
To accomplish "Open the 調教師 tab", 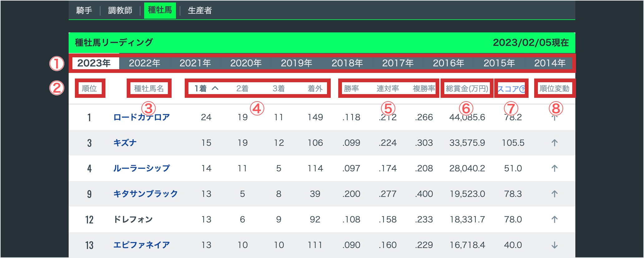I will 120,11.
